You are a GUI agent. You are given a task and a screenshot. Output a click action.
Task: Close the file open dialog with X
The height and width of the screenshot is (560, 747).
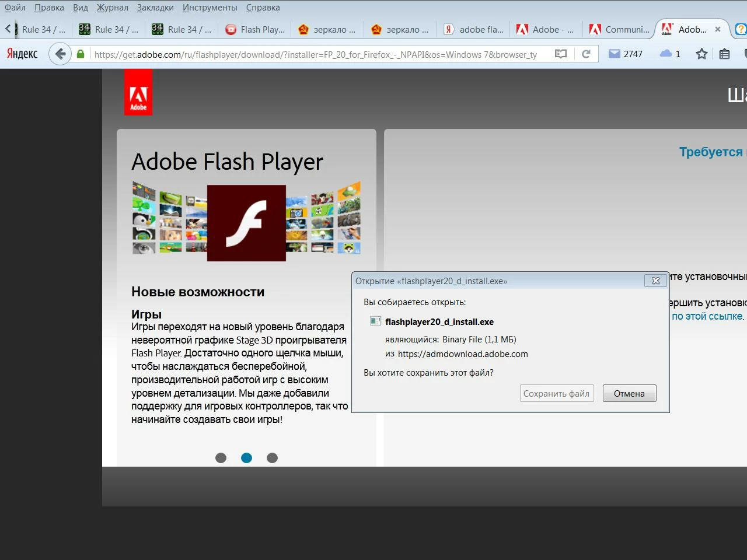click(655, 281)
